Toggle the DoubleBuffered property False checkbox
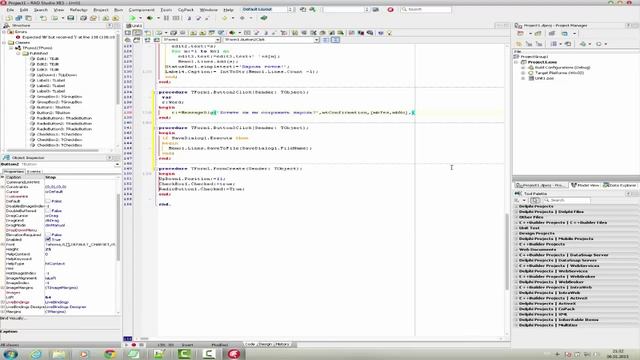Image resolution: width=640 pixels, height=360 pixels. point(48,211)
